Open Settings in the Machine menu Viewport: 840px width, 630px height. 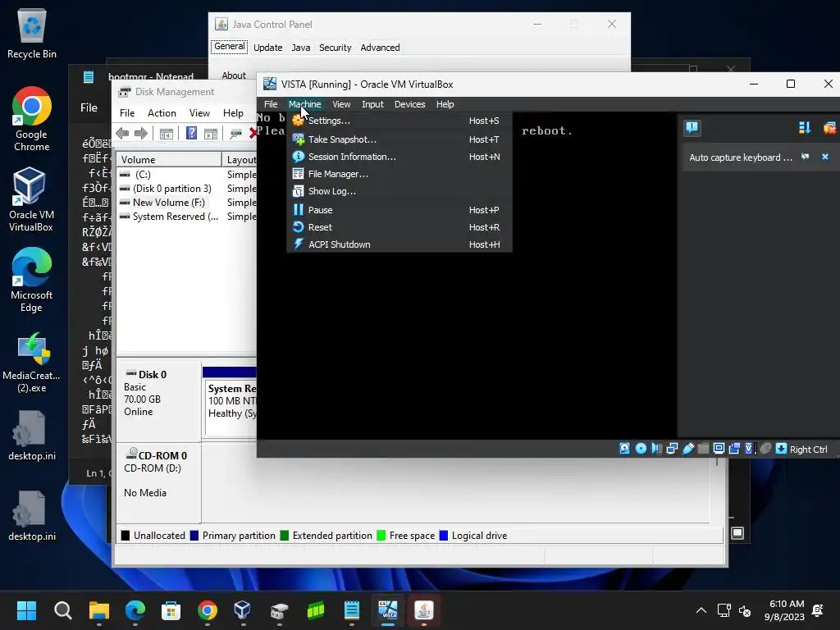click(x=399, y=121)
